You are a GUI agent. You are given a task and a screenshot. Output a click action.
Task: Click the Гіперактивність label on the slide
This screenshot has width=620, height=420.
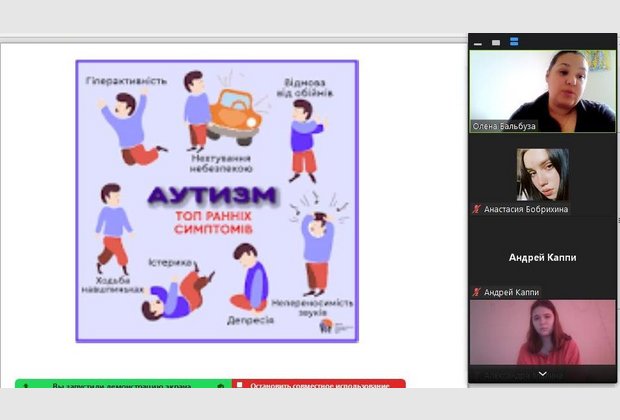pos(127,81)
